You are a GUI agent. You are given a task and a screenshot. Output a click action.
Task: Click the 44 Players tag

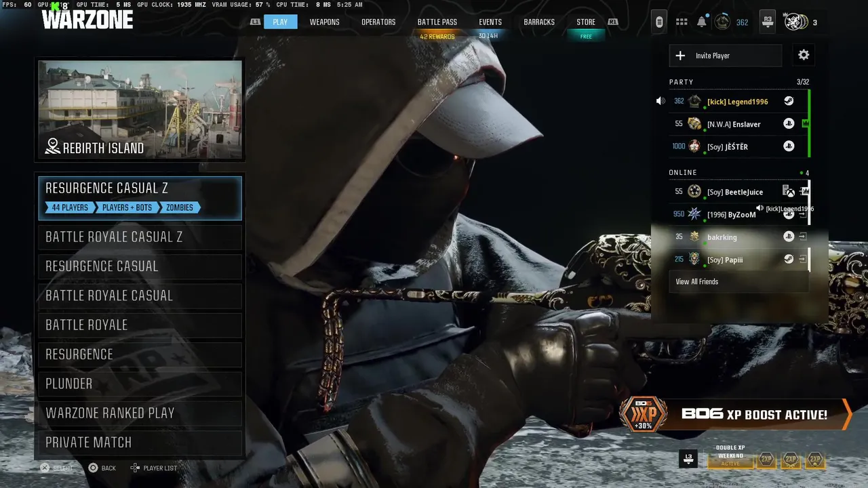click(x=70, y=207)
